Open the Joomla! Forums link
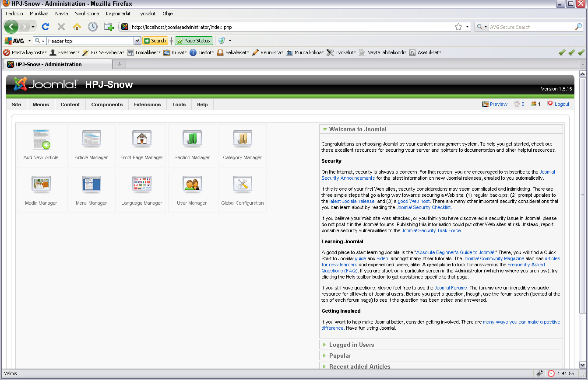588x380 pixels. tap(451, 288)
